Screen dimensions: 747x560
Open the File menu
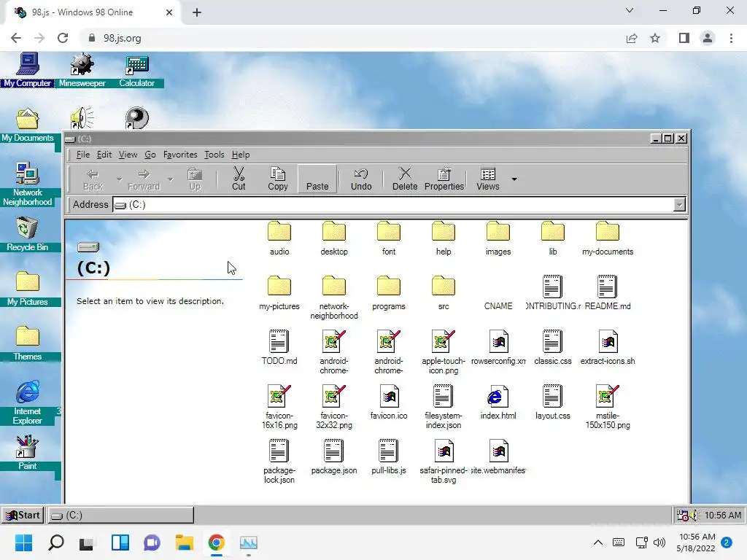83,155
